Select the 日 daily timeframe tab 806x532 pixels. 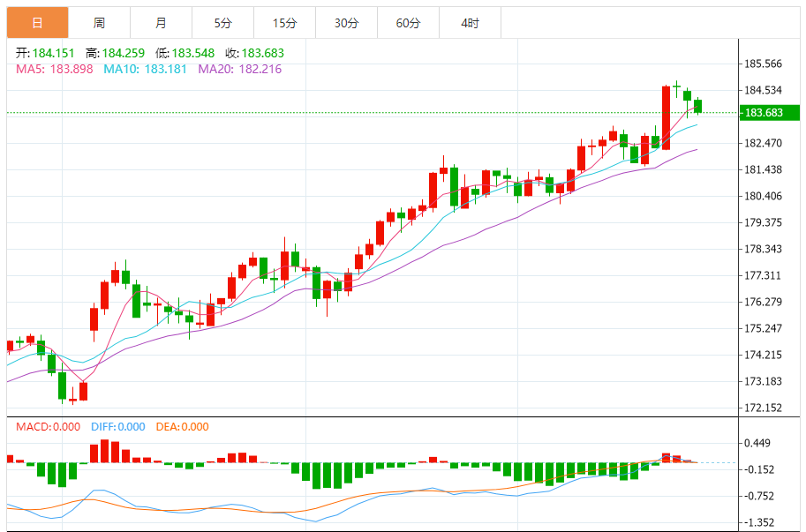click(38, 23)
